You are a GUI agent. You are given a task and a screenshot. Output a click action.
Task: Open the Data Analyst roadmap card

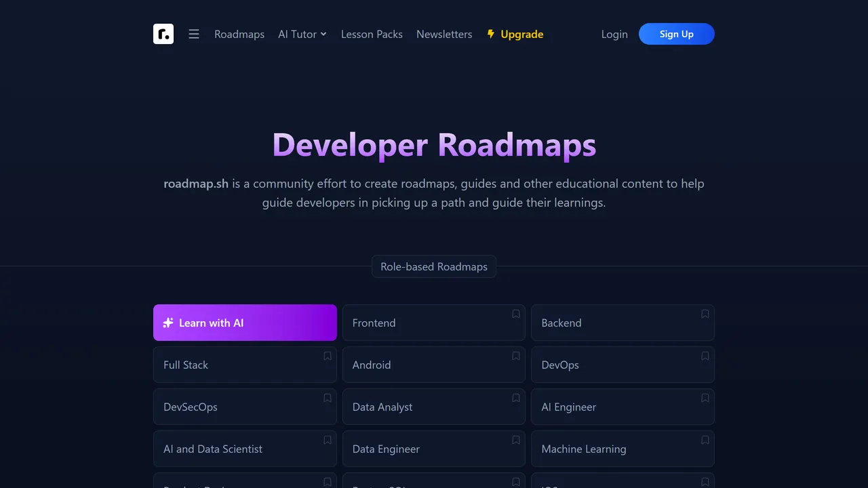click(434, 407)
